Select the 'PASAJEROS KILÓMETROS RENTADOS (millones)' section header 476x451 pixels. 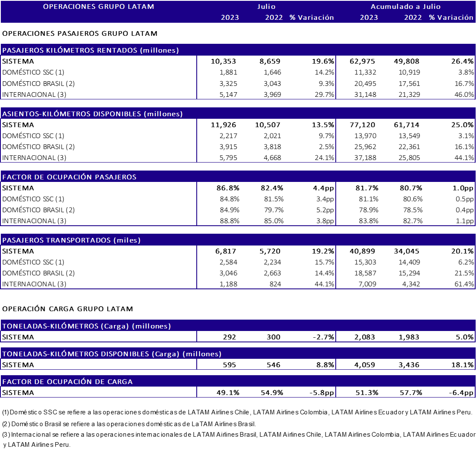coord(238,50)
